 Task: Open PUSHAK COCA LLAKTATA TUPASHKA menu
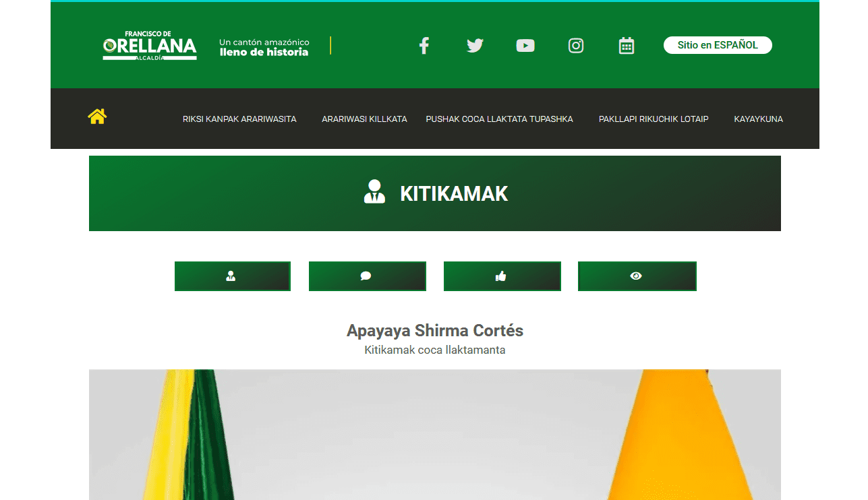[x=499, y=119]
